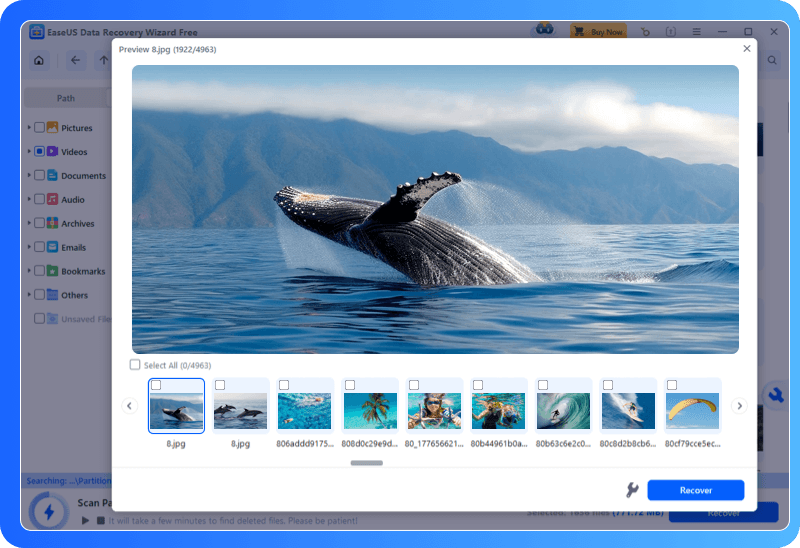This screenshot has width=800, height=548.
Task: Click the up arrow navigation icon
Action: (104, 60)
